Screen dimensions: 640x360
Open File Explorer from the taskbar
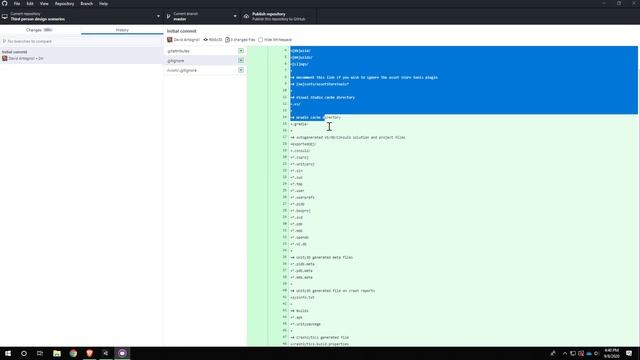tap(57, 353)
